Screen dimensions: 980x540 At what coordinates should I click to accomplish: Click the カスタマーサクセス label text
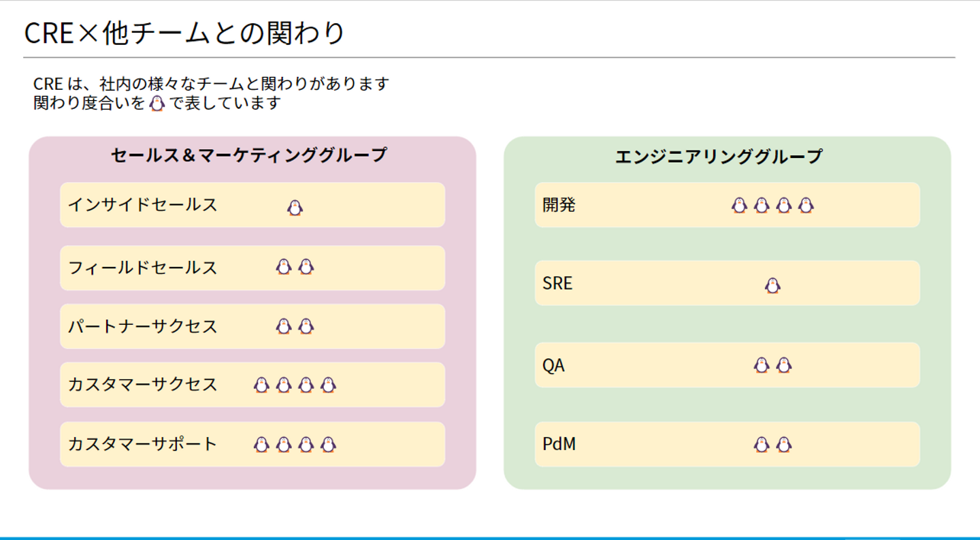(142, 385)
